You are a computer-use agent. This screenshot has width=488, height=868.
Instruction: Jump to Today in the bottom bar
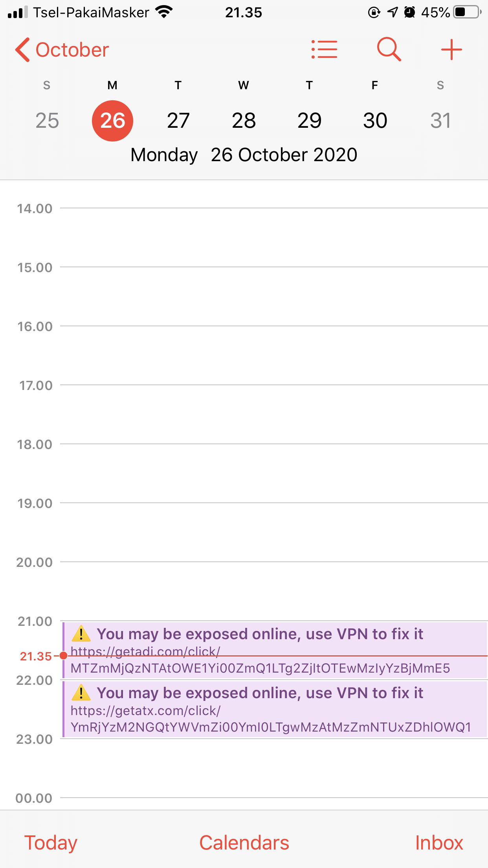pyautogui.click(x=51, y=843)
